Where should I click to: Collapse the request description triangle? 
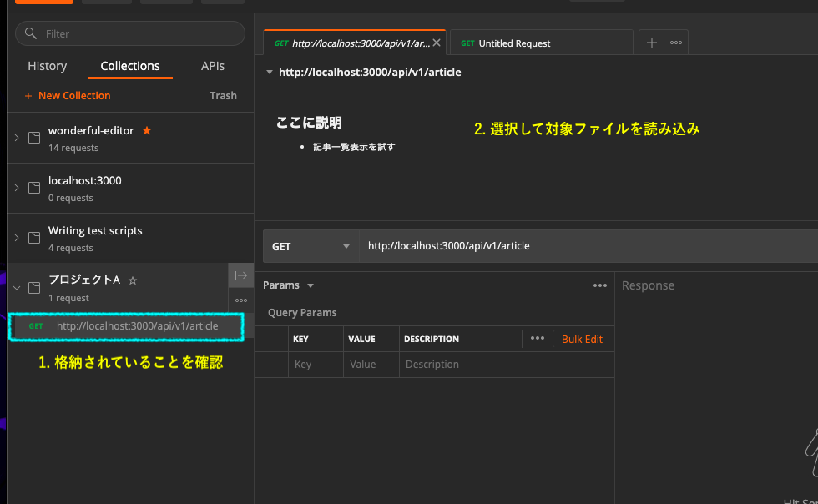click(x=269, y=73)
